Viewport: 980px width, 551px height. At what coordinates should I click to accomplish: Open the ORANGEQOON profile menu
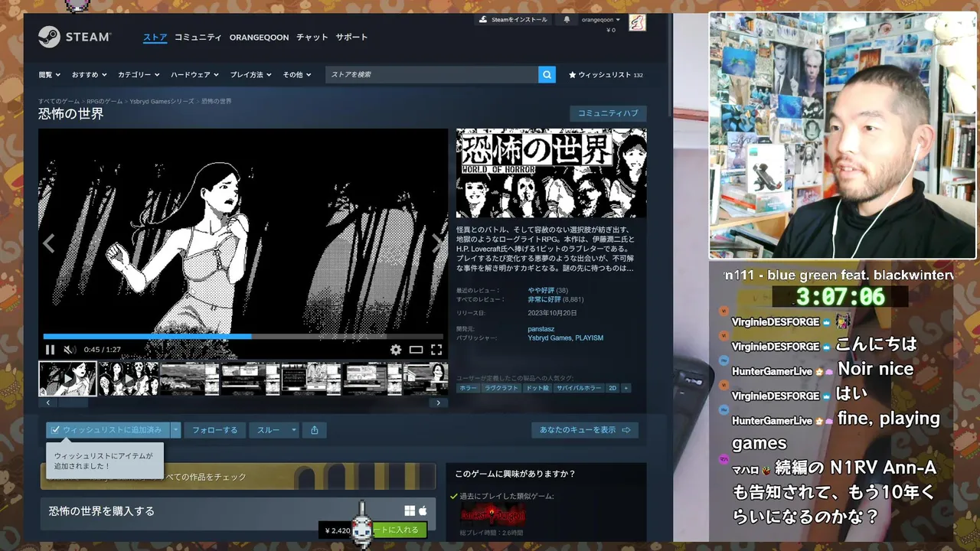pyautogui.click(x=259, y=37)
